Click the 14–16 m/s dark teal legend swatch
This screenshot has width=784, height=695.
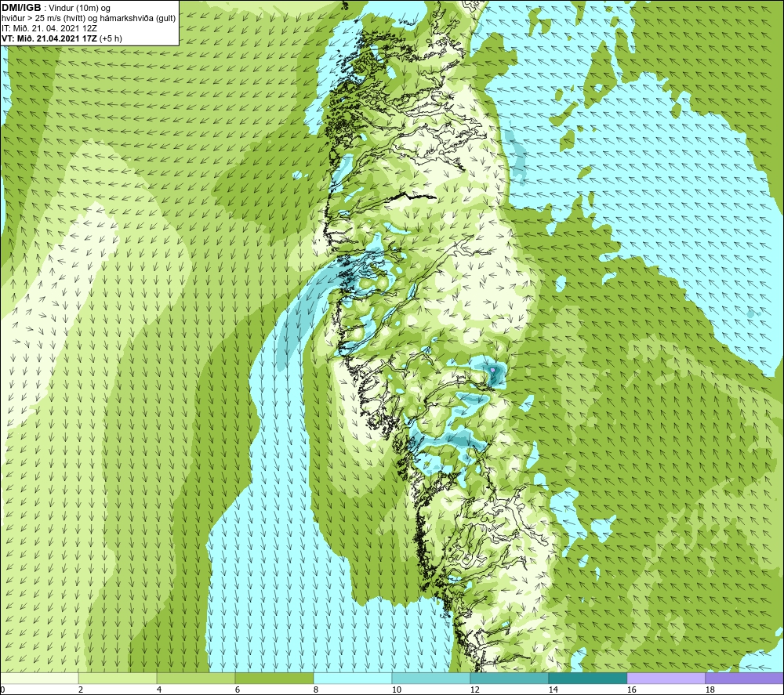[587, 678]
